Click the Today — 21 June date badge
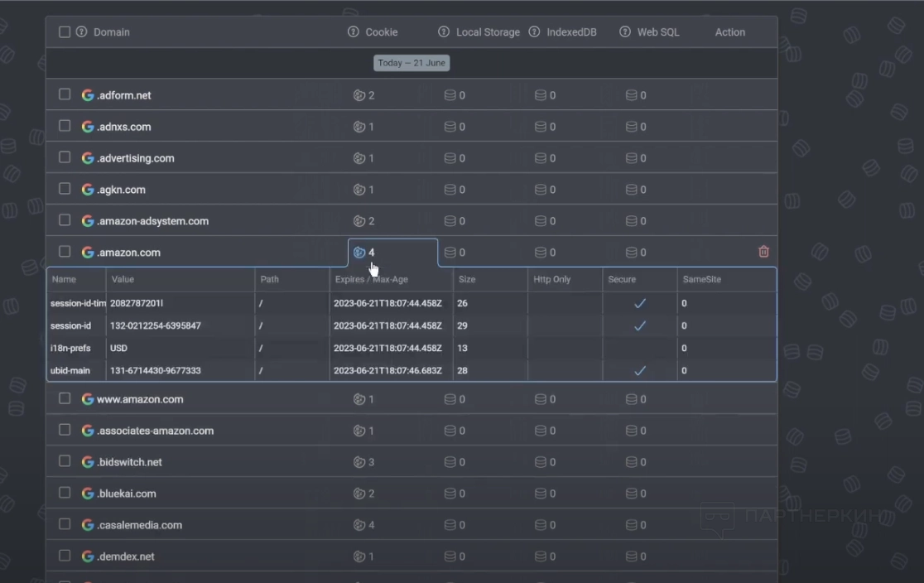 click(411, 63)
